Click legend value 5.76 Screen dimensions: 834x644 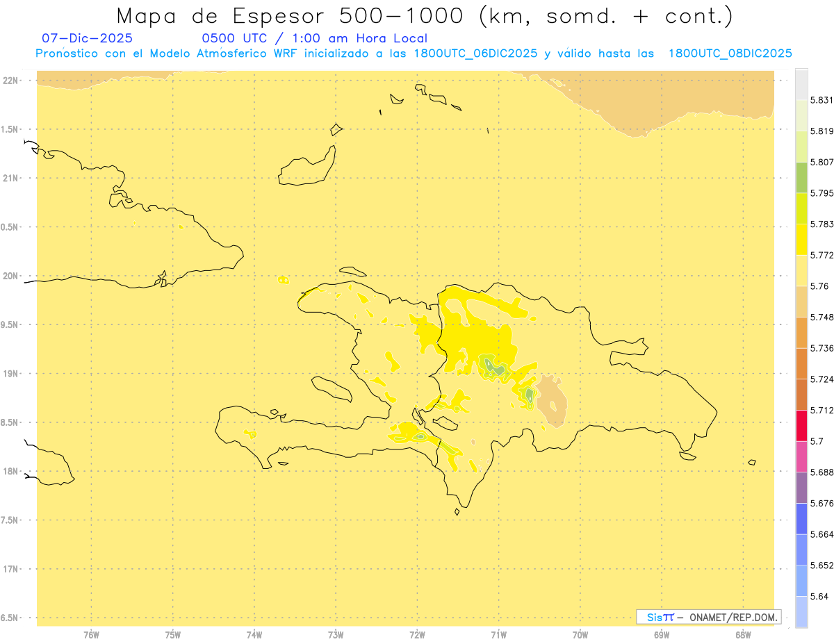point(820,286)
